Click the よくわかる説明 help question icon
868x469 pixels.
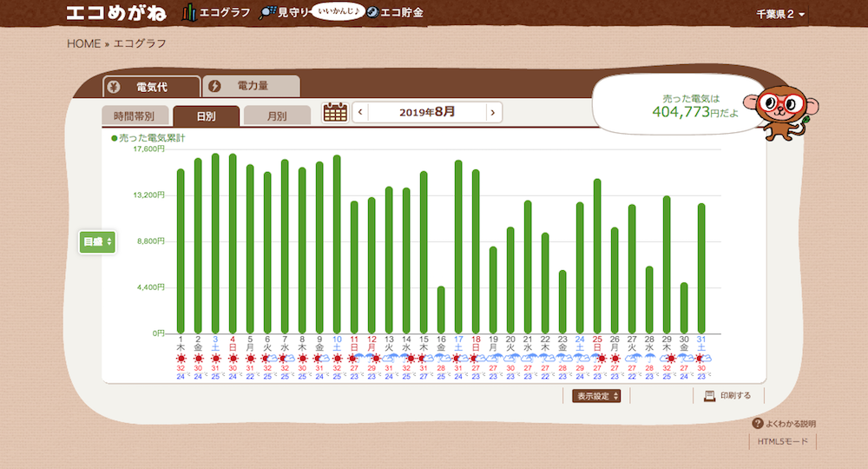click(758, 424)
